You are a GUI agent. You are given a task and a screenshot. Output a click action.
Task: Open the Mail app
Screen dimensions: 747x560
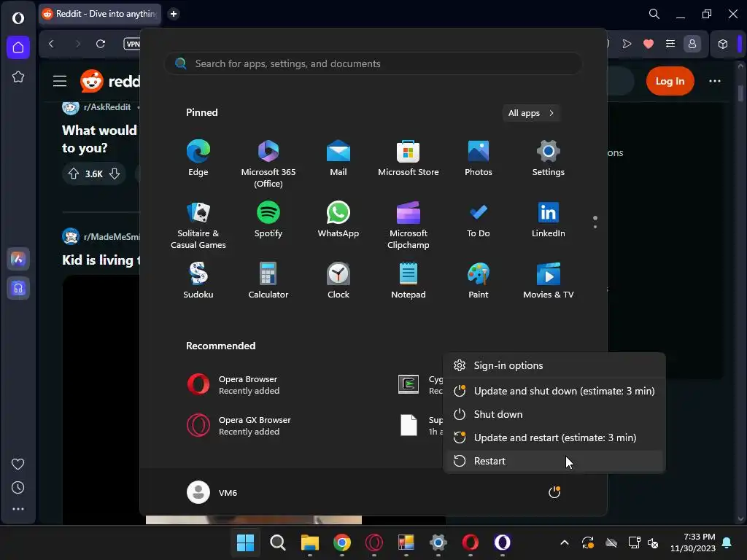pos(338,158)
